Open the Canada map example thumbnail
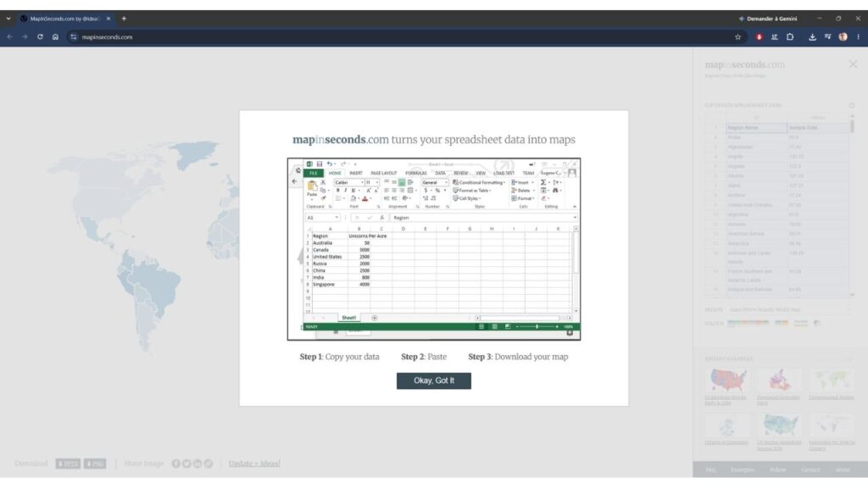The width and height of the screenshot is (868, 488). coord(779,380)
